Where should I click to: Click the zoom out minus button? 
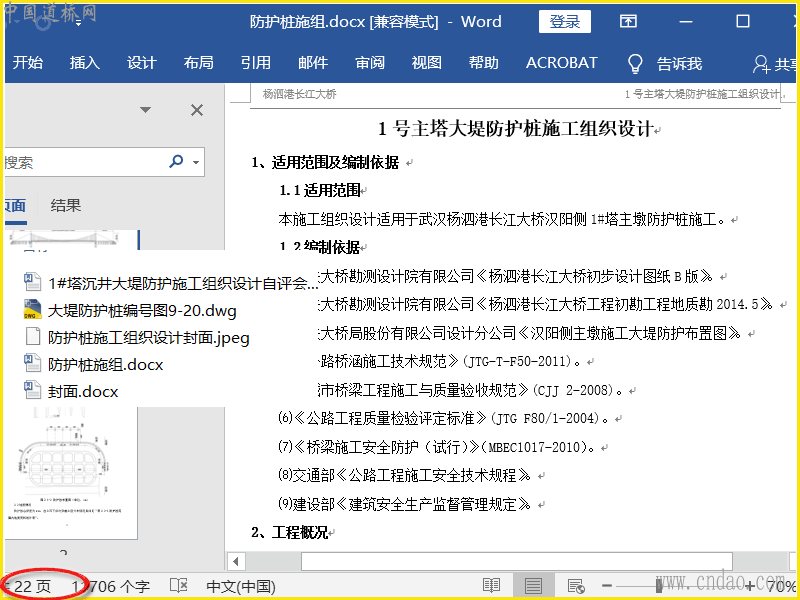click(x=607, y=586)
